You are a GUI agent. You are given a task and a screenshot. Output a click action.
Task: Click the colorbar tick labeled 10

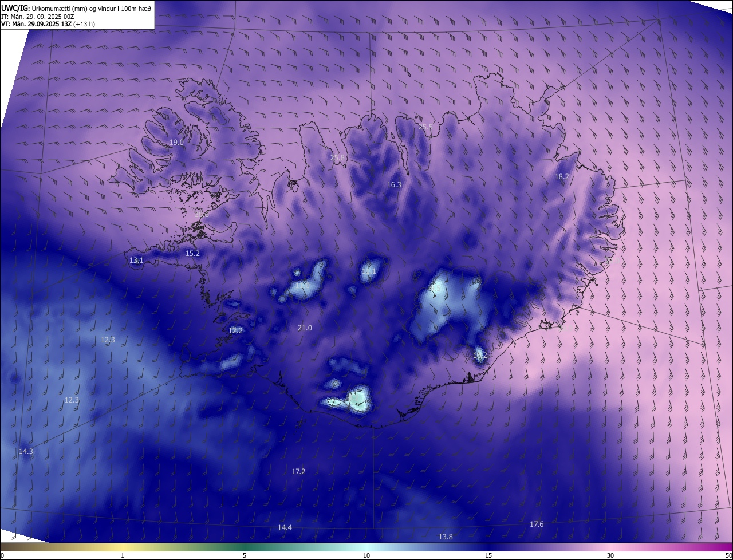tap(366, 555)
